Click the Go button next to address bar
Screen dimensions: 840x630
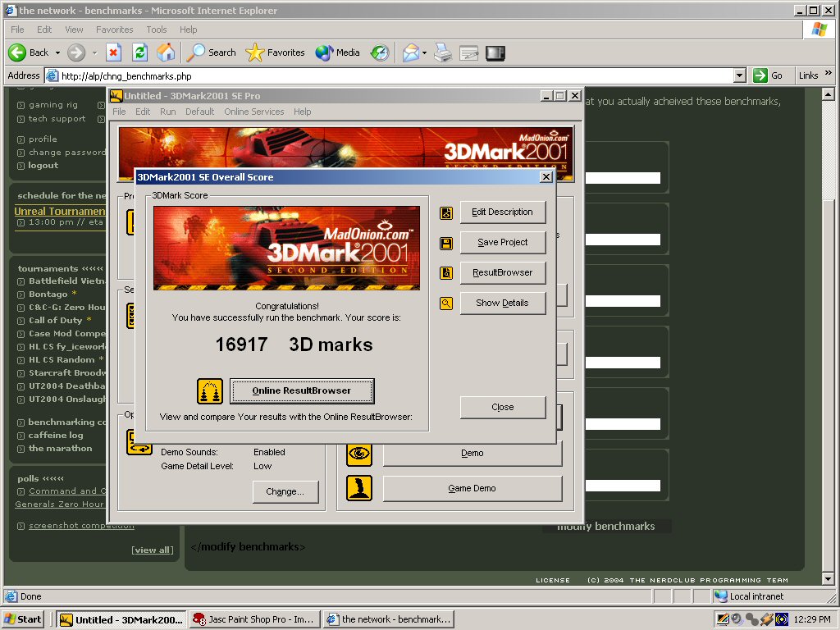click(x=768, y=75)
